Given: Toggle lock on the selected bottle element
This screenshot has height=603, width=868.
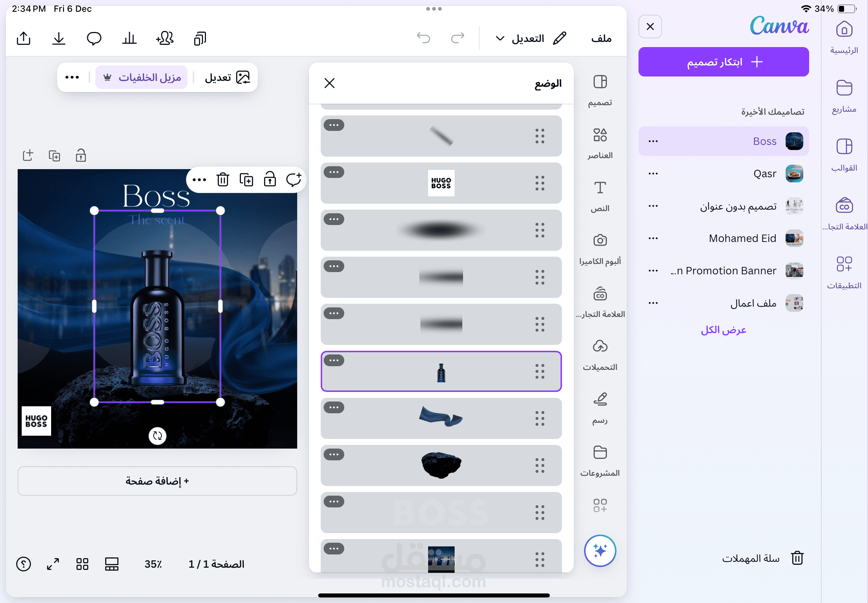Looking at the screenshot, I should click(270, 179).
